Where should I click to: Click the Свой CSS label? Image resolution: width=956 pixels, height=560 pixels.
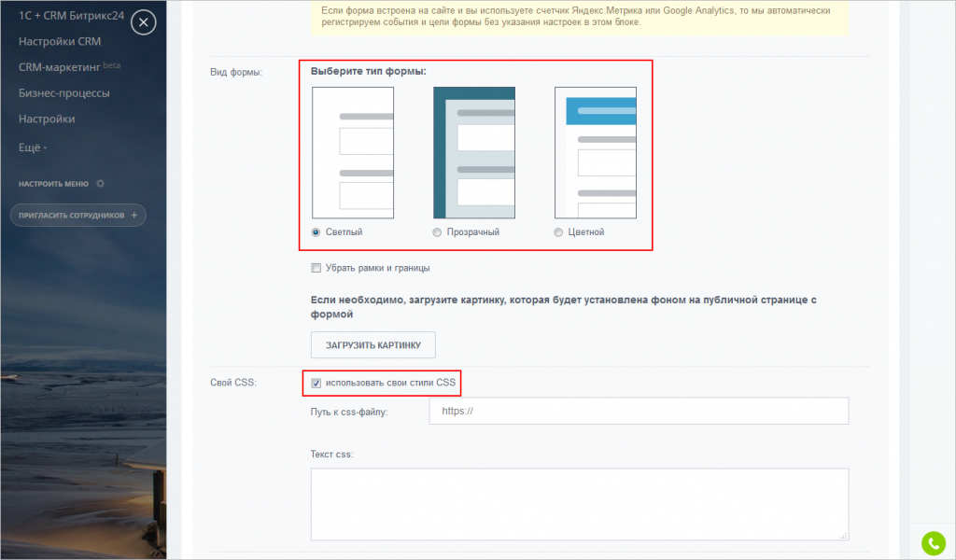pyautogui.click(x=232, y=383)
